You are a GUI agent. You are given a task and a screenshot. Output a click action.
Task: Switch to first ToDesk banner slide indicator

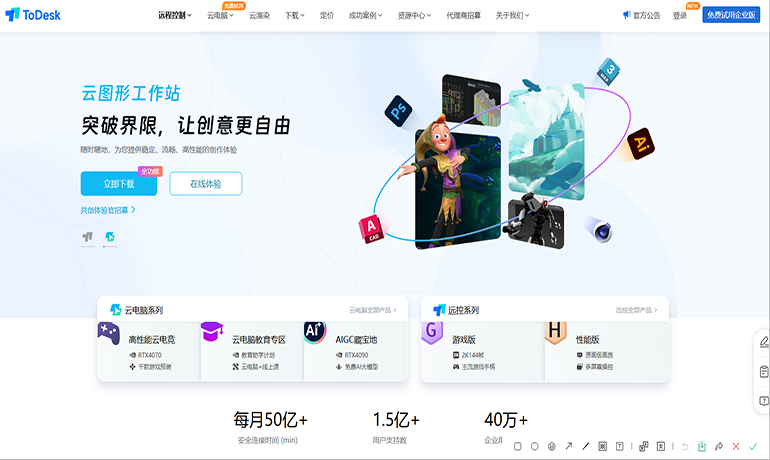click(87, 238)
